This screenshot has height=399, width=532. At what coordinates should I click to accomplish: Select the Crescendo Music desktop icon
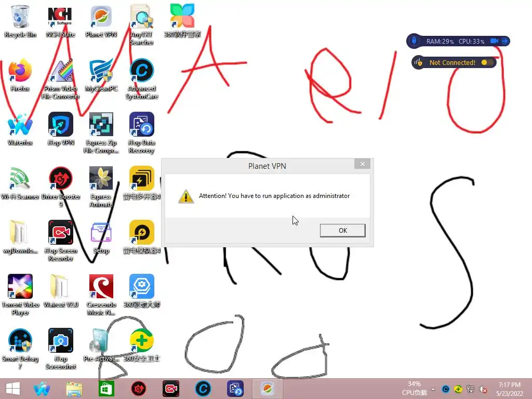[101, 295]
